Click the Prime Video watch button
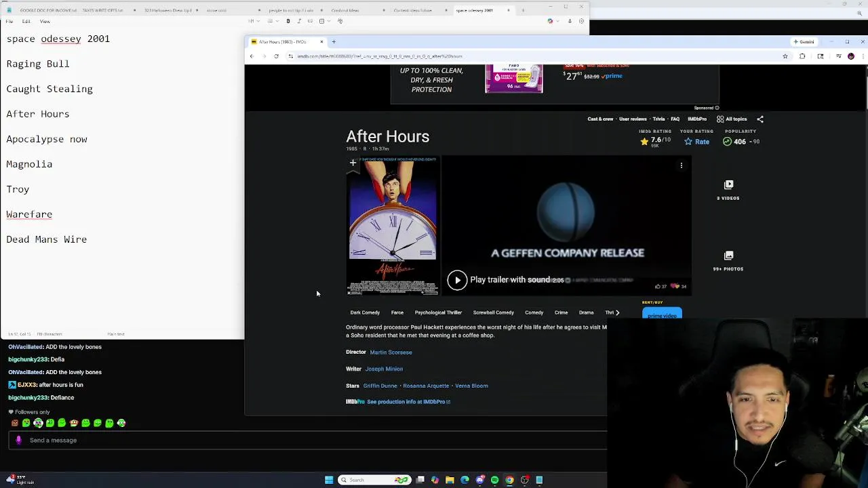 click(662, 314)
